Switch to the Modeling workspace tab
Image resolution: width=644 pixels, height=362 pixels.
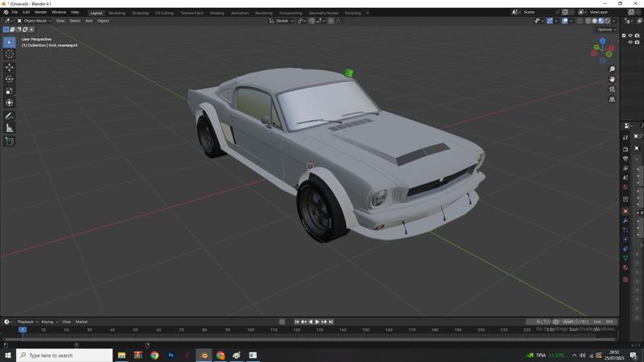click(x=117, y=13)
